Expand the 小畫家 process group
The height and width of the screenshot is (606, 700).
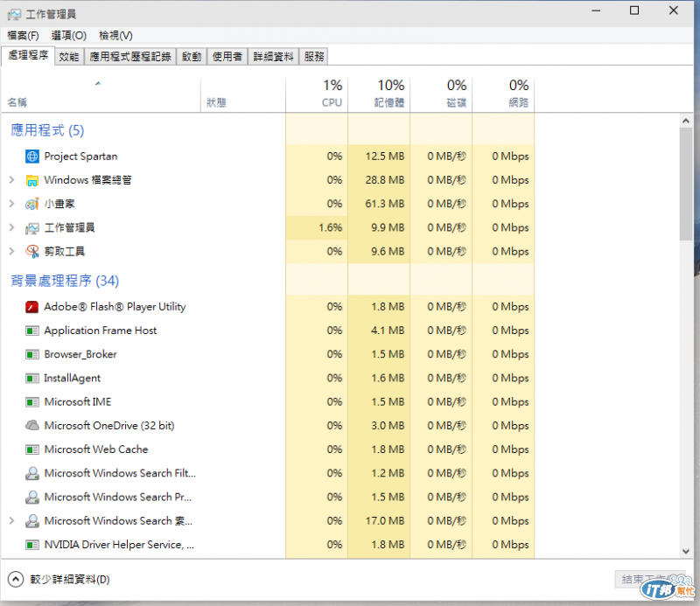coord(11,204)
